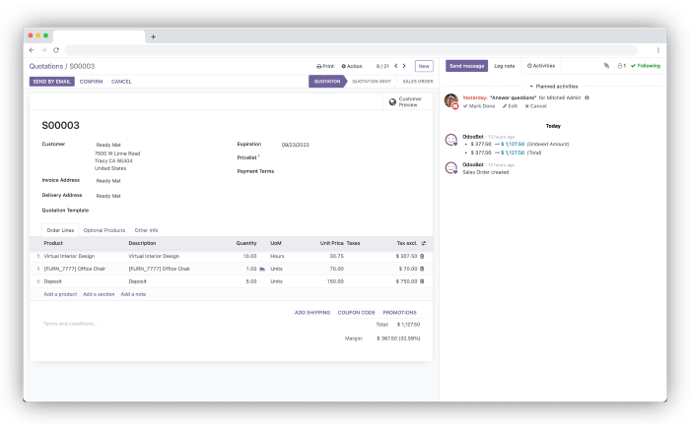Delete the Virtual Interior Design line

(x=421, y=256)
